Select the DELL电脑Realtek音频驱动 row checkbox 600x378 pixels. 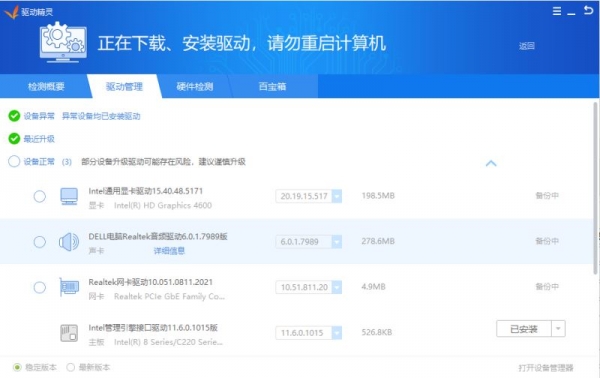point(39,242)
